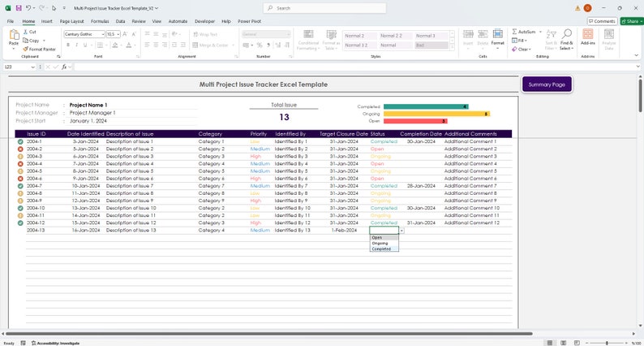
Task: Increase font size with the larger A icon
Action: point(125,34)
